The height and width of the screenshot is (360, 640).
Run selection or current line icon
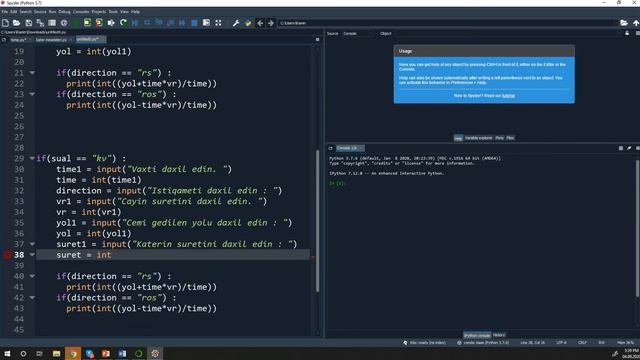111,23
